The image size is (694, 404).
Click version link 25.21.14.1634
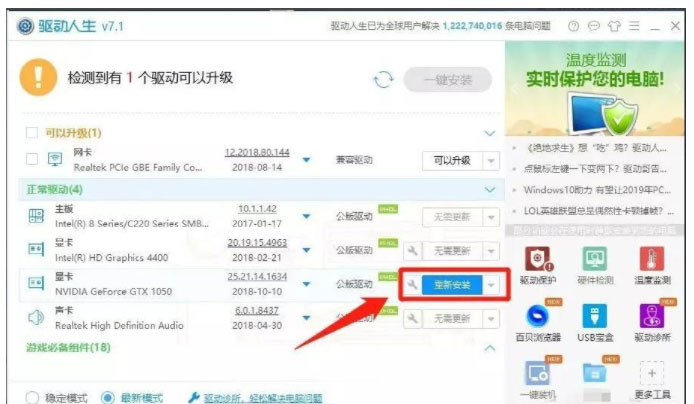(257, 277)
